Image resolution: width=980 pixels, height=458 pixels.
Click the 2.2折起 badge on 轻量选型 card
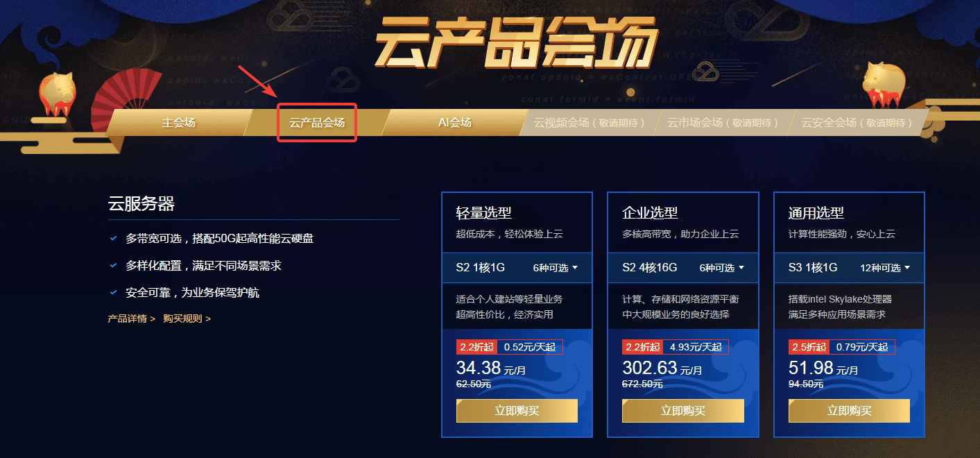tap(476, 347)
